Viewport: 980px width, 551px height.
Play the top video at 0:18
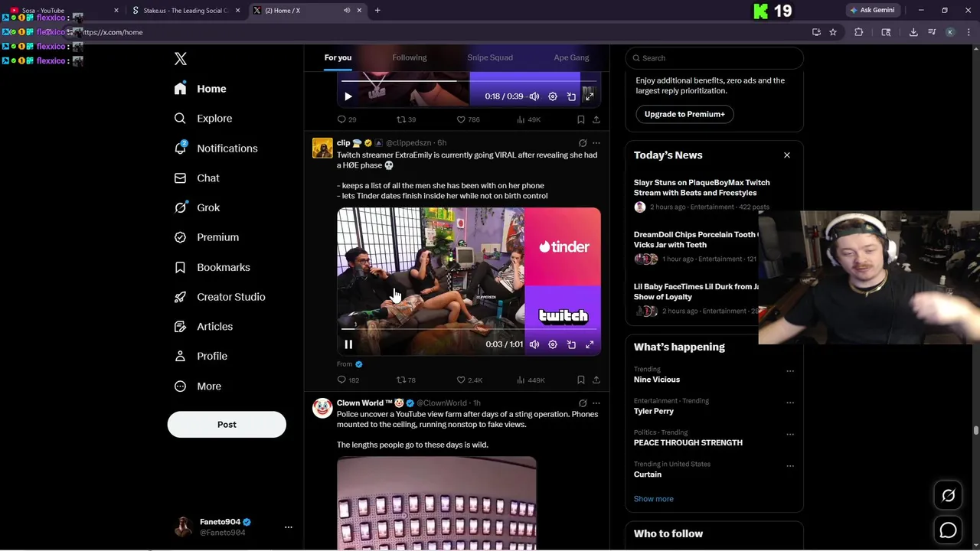[348, 96]
